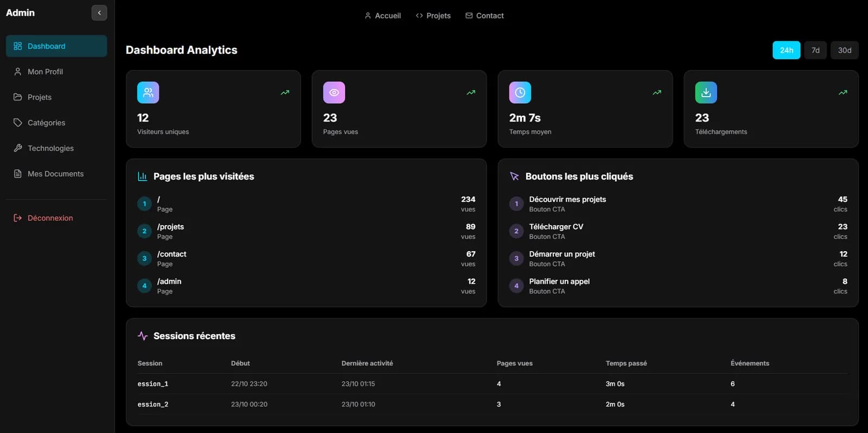Click the rank 2 badge for /projets
This screenshot has width=868, height=433.
point(144,231)
